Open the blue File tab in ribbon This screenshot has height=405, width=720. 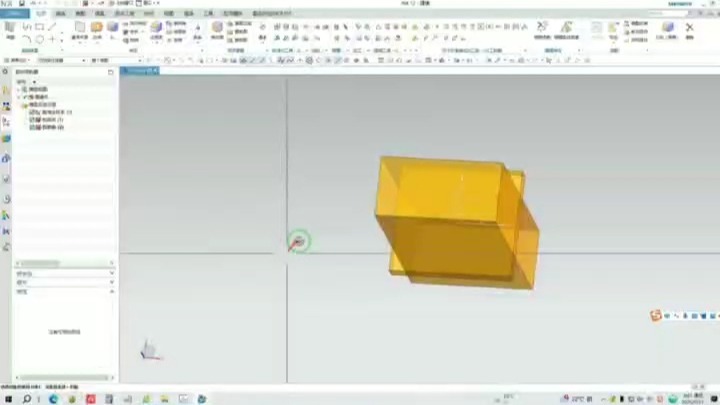coord(15,13)
